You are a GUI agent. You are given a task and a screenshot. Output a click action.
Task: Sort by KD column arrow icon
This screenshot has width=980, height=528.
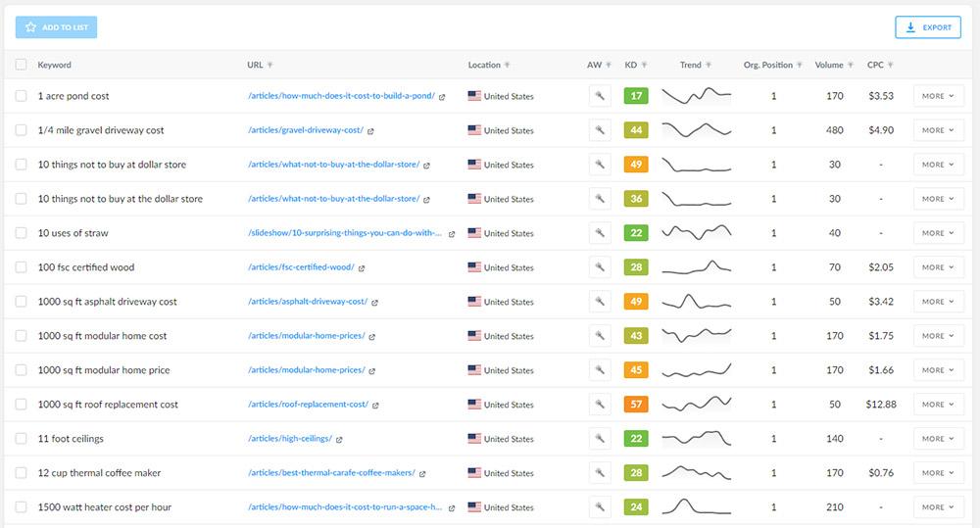point(645,65)
